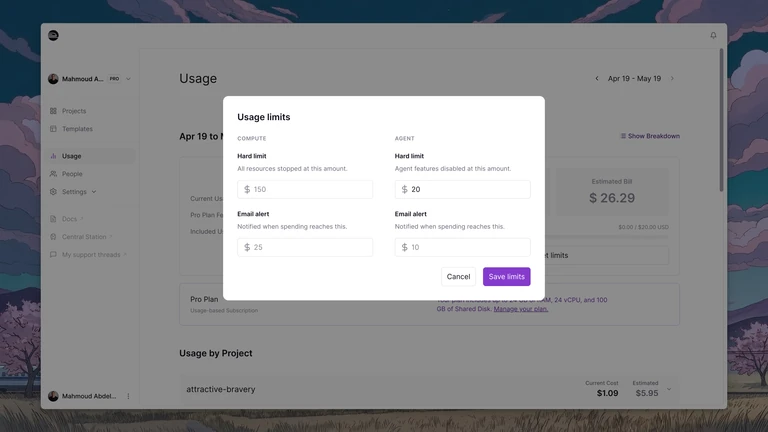
Task: Click the Usage limits dialog title
Action: pyautogui.click(x=264, y=117)
